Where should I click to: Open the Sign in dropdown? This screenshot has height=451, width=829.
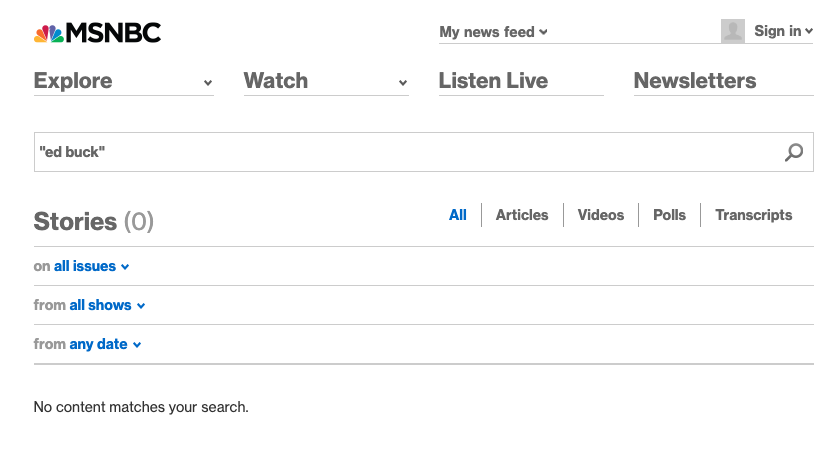coord(783,31)
